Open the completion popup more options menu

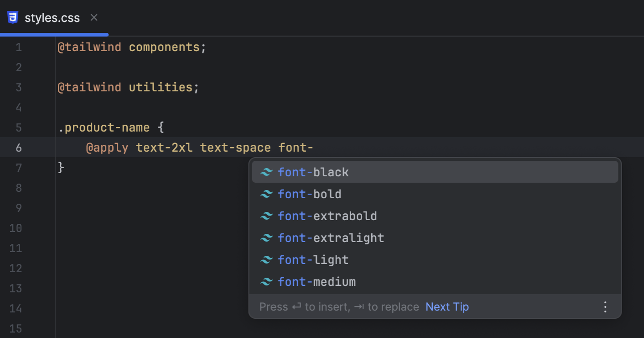coord(605,307)
